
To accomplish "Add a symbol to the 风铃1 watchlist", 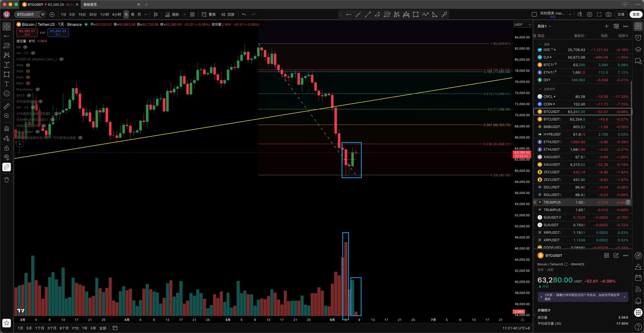I will point(607,26).
